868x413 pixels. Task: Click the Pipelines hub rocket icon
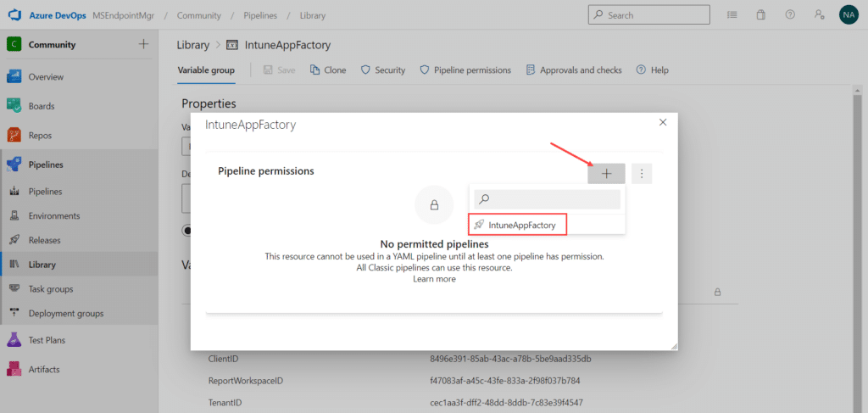pos(14,165)
